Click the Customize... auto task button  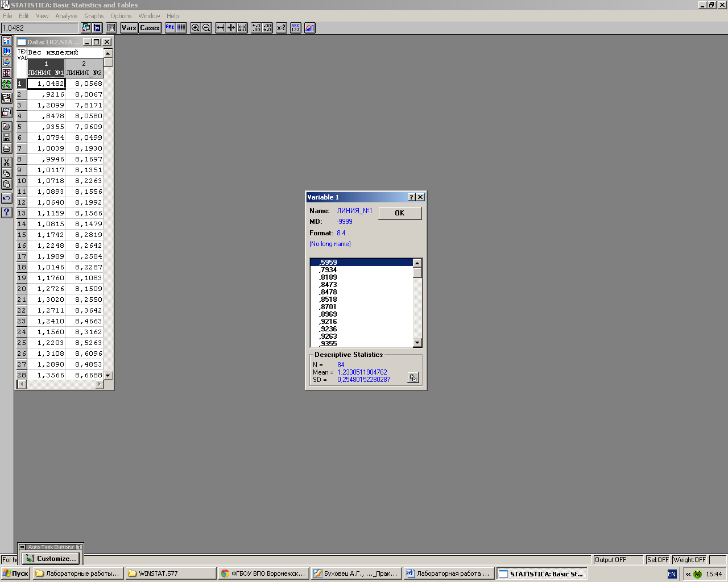click(51, 558)
